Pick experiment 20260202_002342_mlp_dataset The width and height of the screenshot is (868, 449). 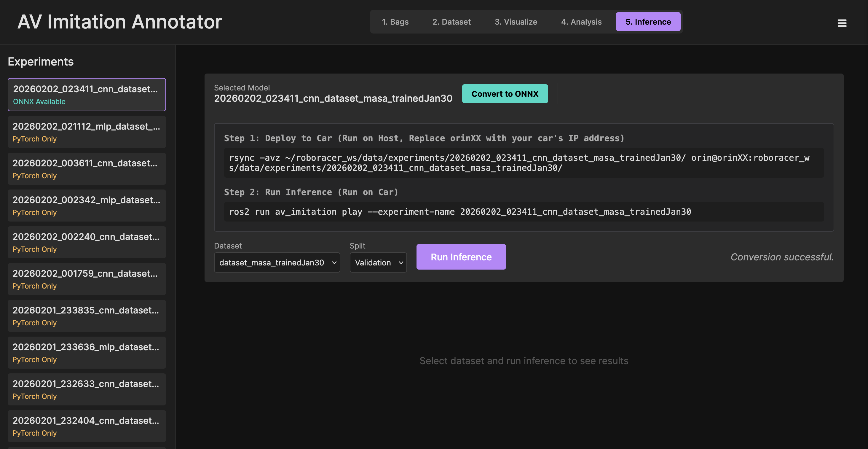click(x=87, y=206)
